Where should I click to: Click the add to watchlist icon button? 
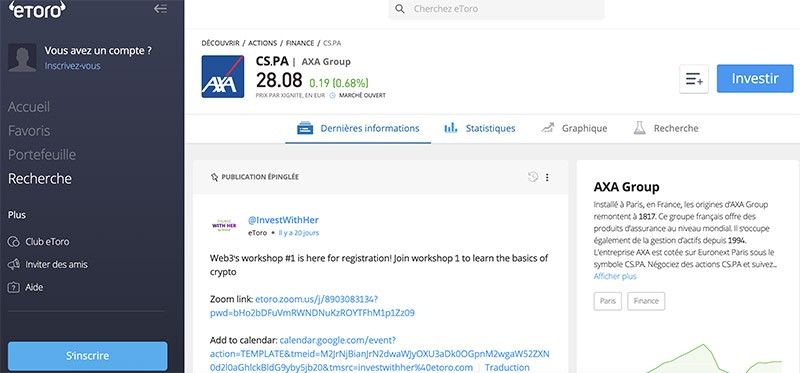click(694, 79)
